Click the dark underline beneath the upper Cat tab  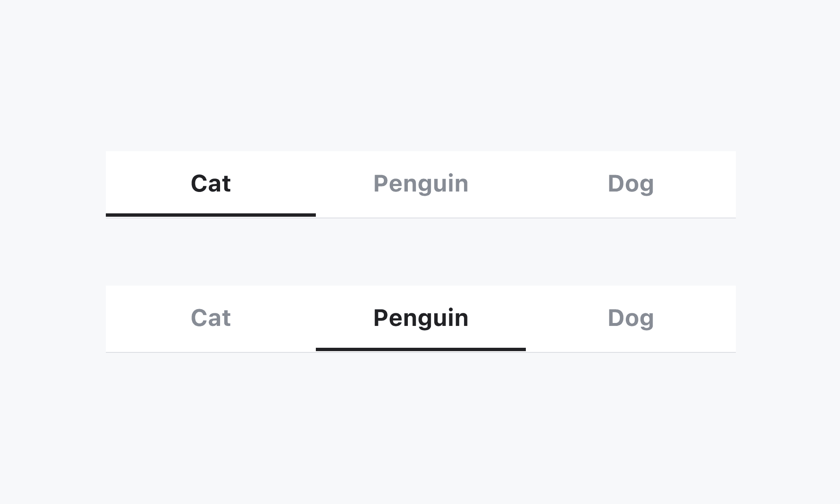coord(210,215)
